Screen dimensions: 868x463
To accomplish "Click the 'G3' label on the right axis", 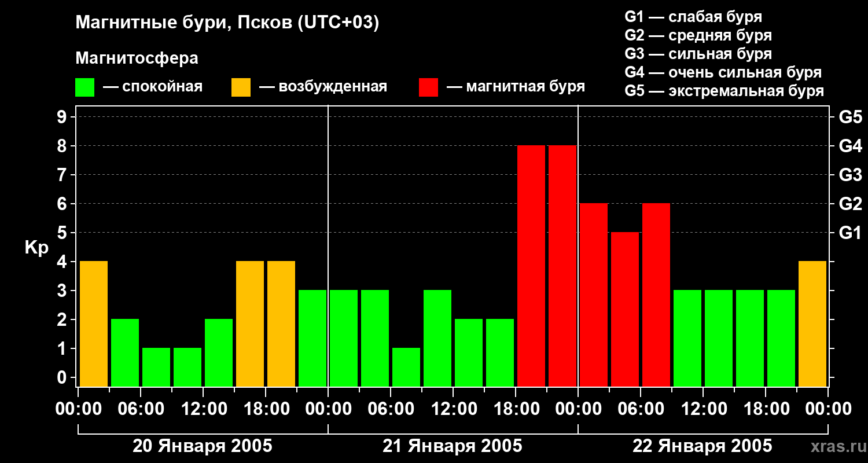I will [x=850, y=175].
